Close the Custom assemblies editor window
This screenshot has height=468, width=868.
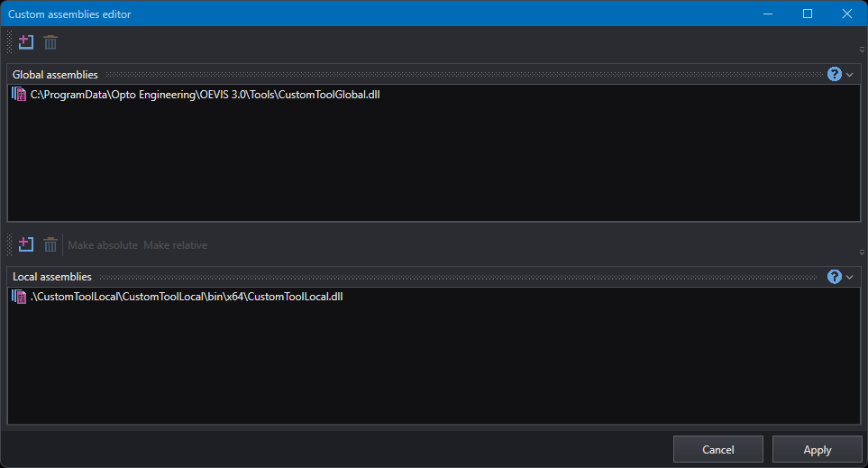[x=847, y=14]
